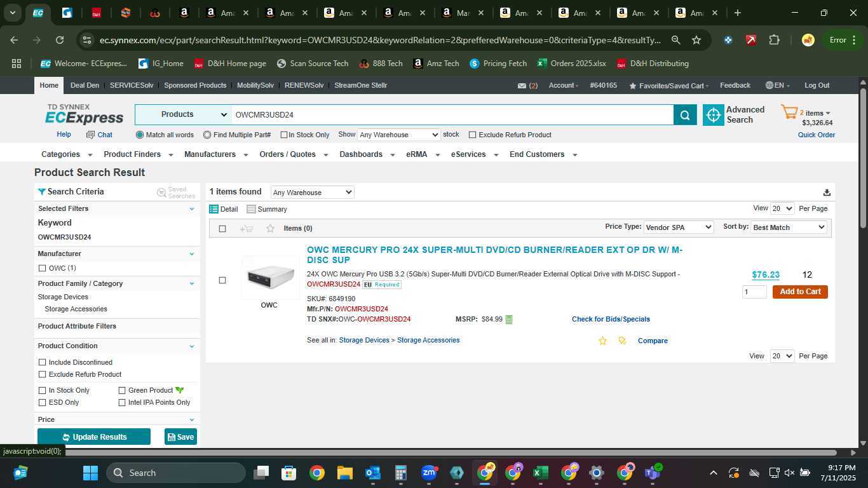Viewport: 868px width, 488px height.
Task: Click into the keyword search field
Action: click(x=452, y=115)
